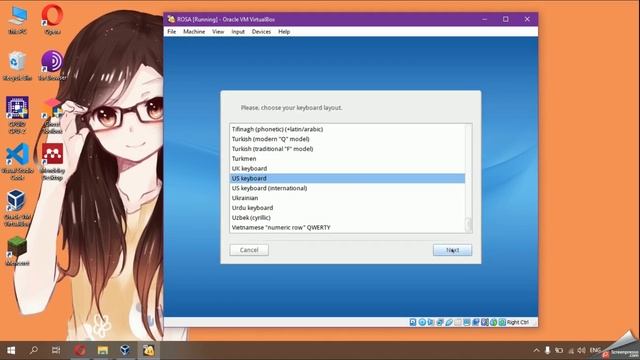Click the USB devices icon in VirtualBox status bar
Viewport: 640px width, 360px height.
pyautogui.click(x=449, y=322)
